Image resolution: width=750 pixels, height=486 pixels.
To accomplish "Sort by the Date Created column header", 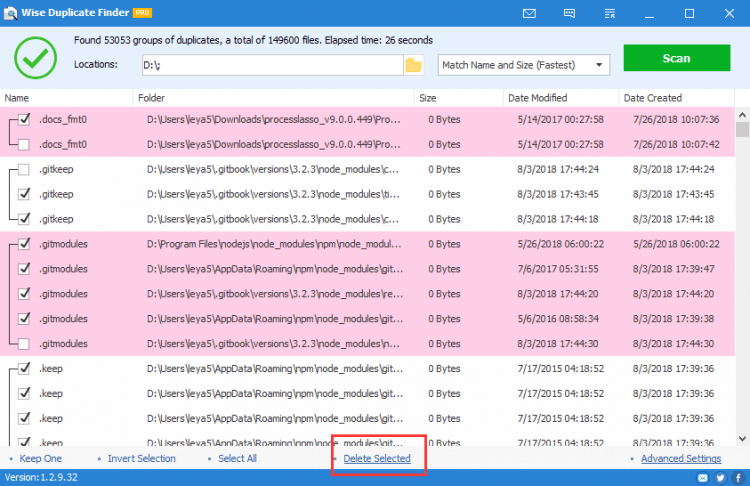I will point(676,98).
